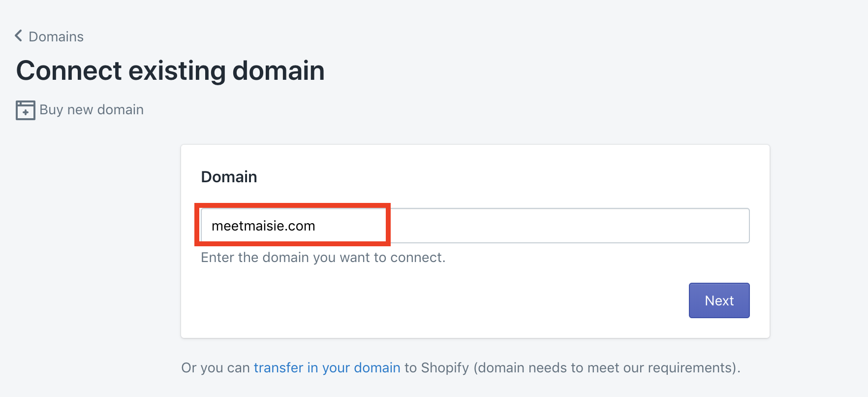The height and width of the screenshot is (397, 868).
Task: Click the Buy new domain window-plus icon
Action: coord(25,110)
